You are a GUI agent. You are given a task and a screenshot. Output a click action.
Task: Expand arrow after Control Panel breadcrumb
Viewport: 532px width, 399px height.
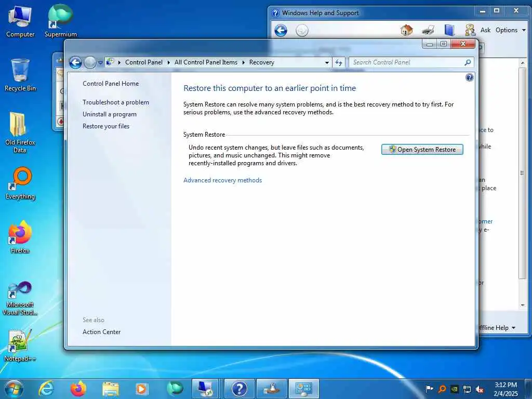[169, 62]
